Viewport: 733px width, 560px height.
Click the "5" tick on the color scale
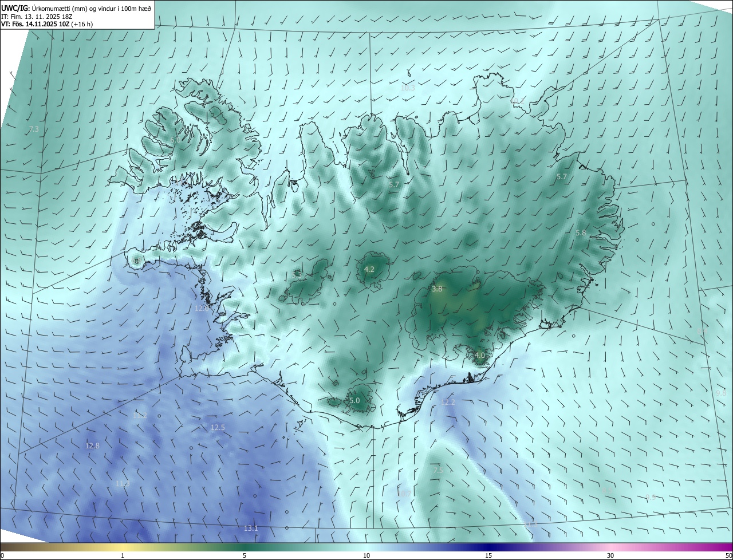pos(245,555)
